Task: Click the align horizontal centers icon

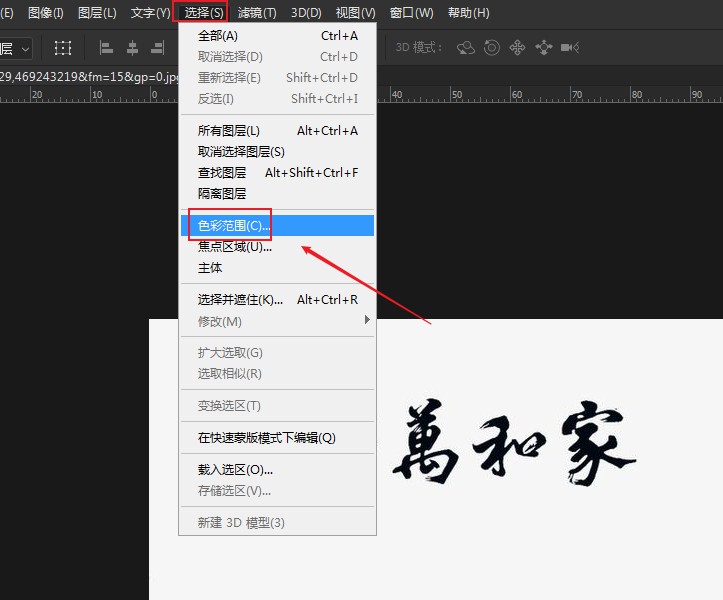Action: pos(132,48)
